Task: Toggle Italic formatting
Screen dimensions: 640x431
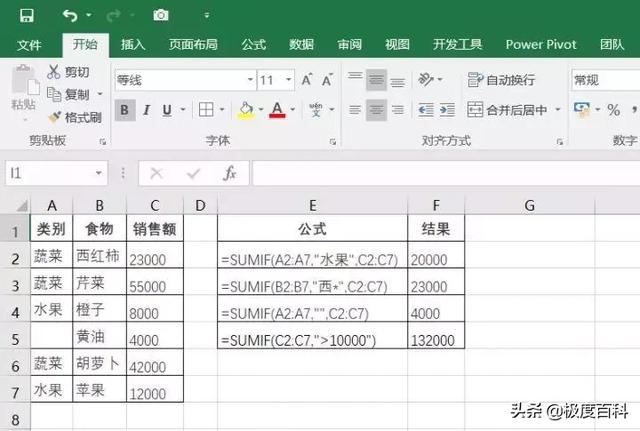Action: click(146, 110)
